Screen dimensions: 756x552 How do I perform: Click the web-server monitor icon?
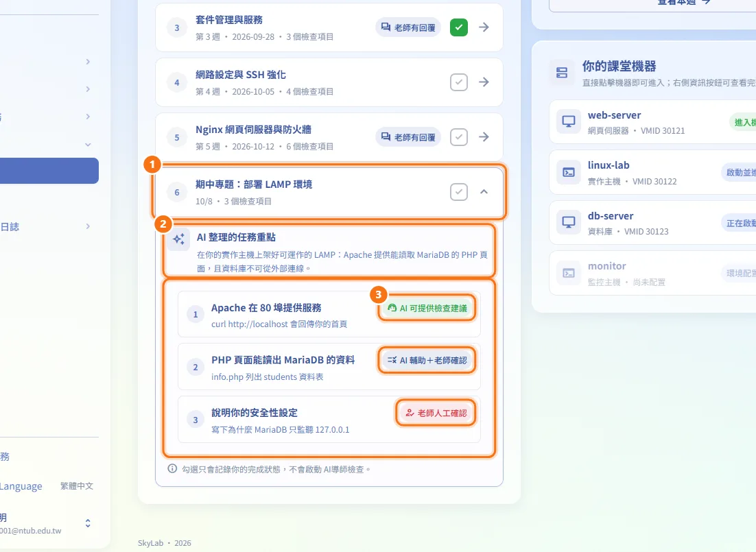click(569, 121)
